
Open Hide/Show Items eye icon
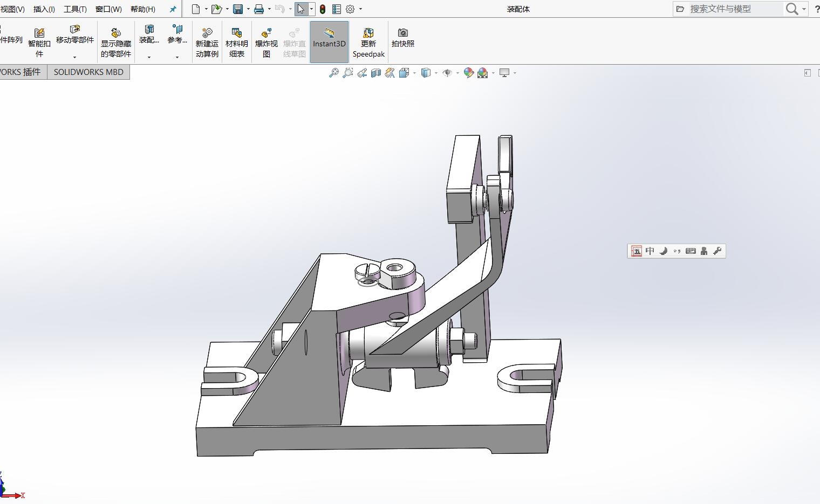(x=447, y=73)
